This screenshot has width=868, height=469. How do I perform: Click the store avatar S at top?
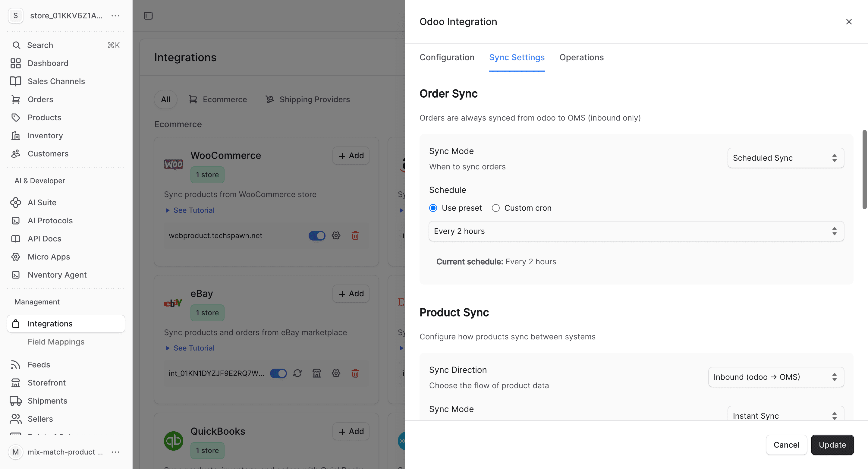(15, 15)
